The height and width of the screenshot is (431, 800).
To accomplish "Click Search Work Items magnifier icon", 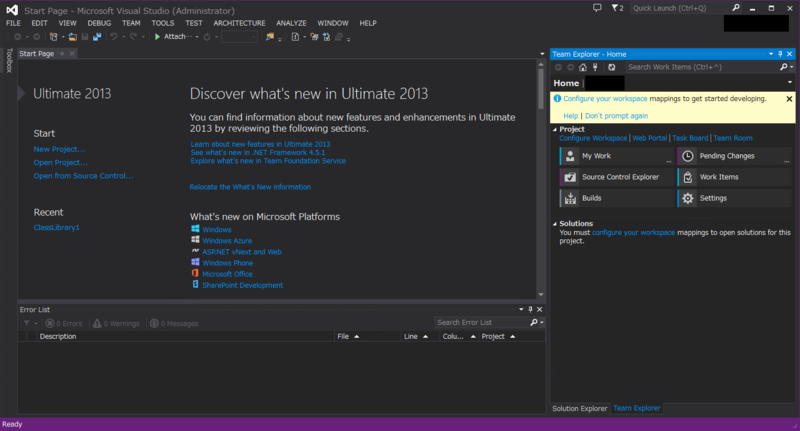I will pyautogui.click(x=784, y=67).
